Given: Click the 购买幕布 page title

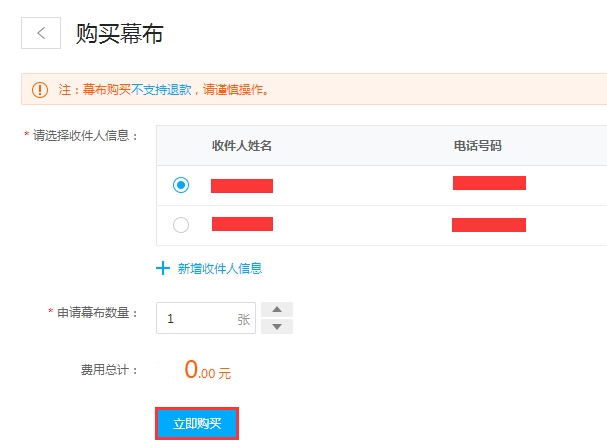Looking at the screenshot, I should [x=120, y=34].
